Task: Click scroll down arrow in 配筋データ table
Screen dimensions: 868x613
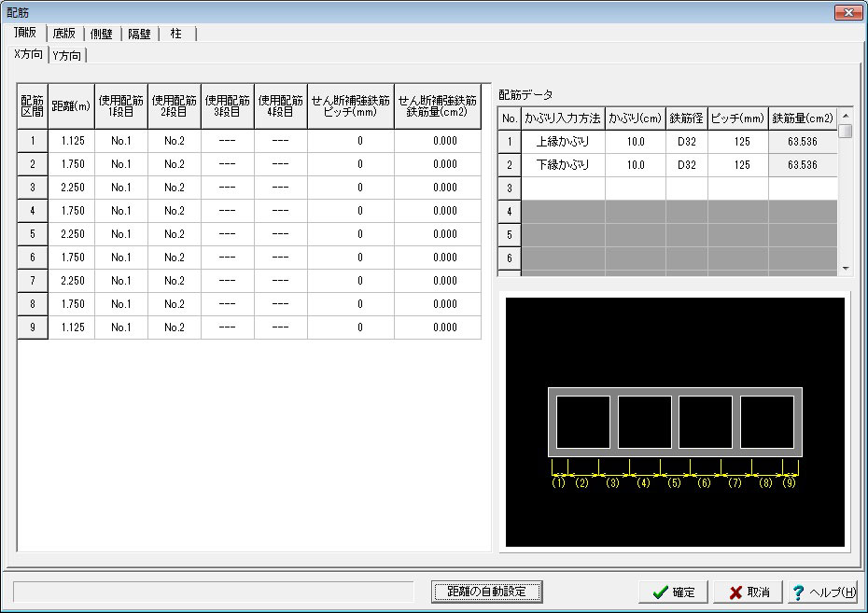Action: [846, 269]
